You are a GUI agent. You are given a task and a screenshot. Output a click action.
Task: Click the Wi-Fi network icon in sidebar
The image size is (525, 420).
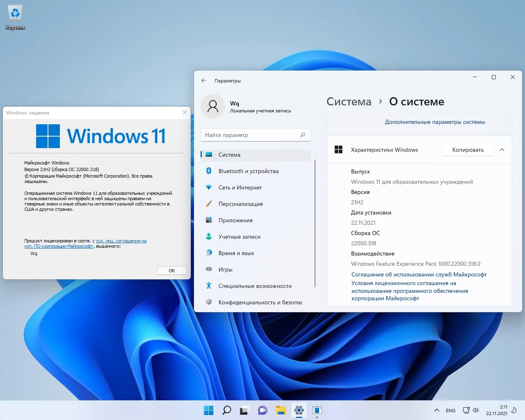pyautogui.click(x=209, y=187)
